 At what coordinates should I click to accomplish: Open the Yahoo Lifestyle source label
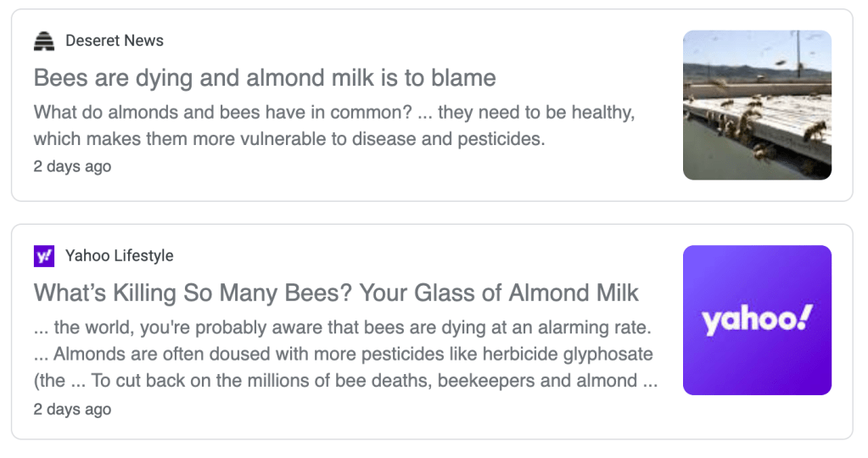click(x=120, y=256)
